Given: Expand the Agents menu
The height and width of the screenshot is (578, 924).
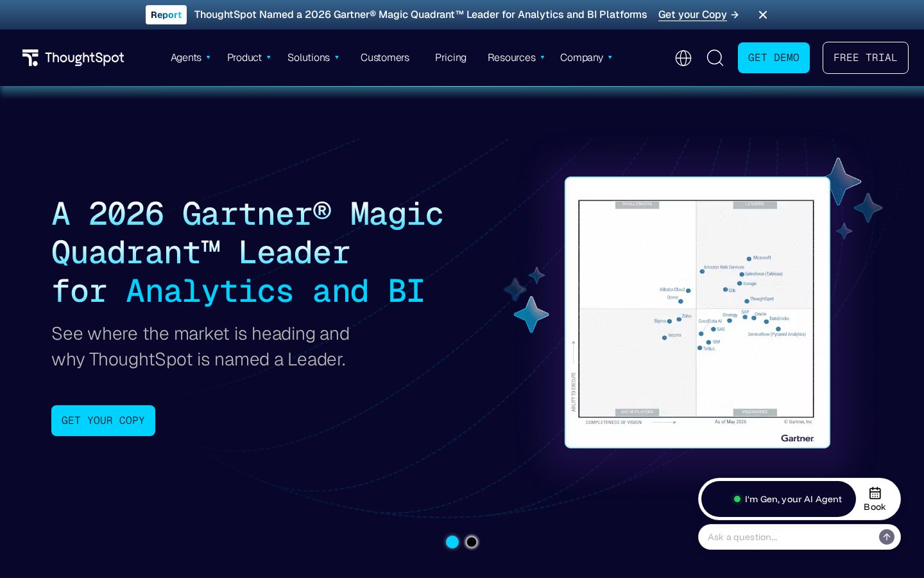Looking at the screenshot, I should (x=191, y=58).
